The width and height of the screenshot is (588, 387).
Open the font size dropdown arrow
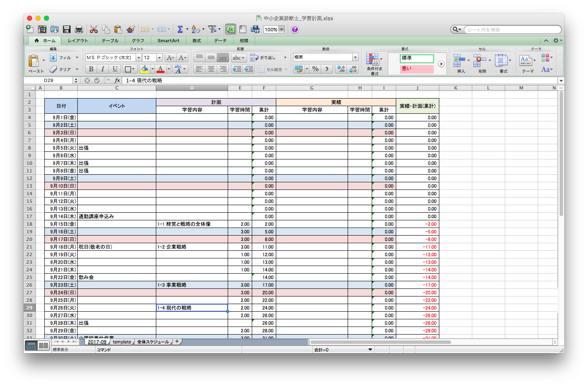click(x=160, y=58)
